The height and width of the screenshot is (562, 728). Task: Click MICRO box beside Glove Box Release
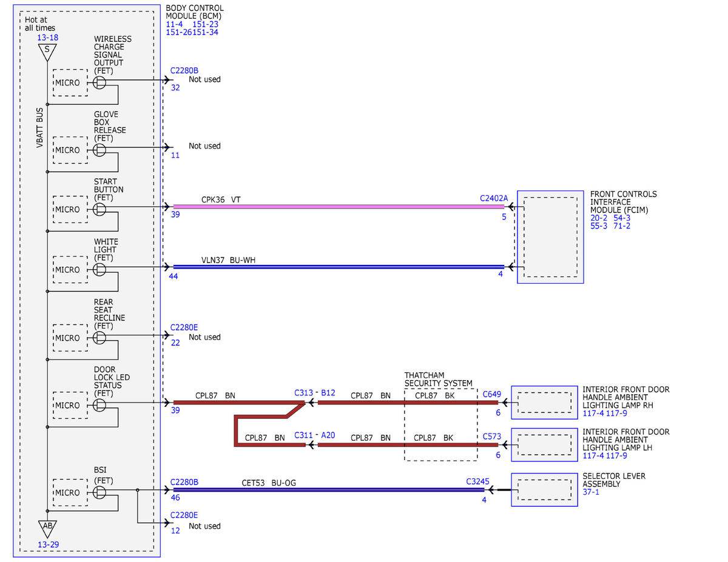[x=70, y=150]
